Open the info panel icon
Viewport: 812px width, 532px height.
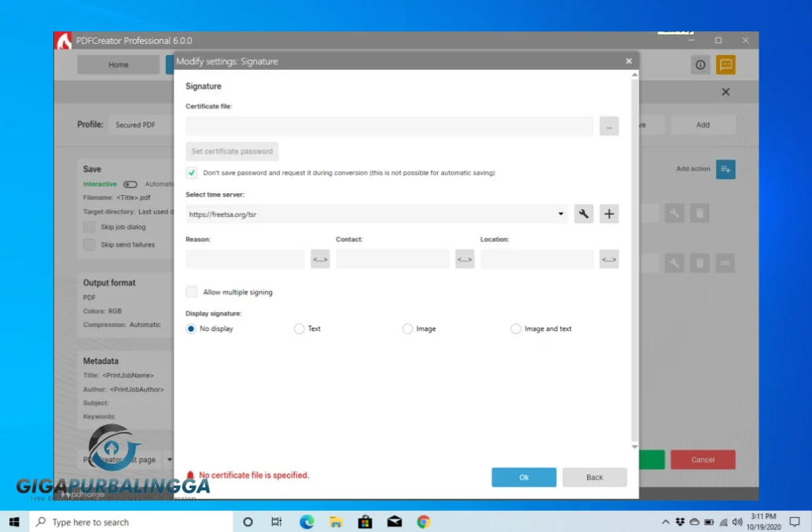[700, 64]
